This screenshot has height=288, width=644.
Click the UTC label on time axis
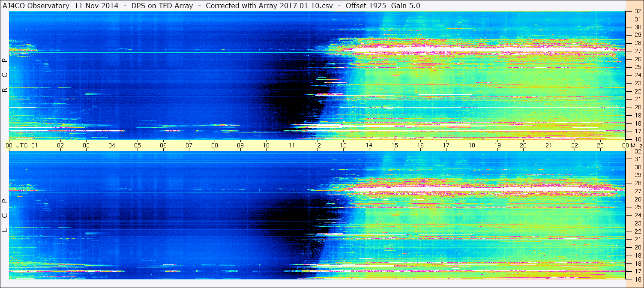click(x=21, y=145)
